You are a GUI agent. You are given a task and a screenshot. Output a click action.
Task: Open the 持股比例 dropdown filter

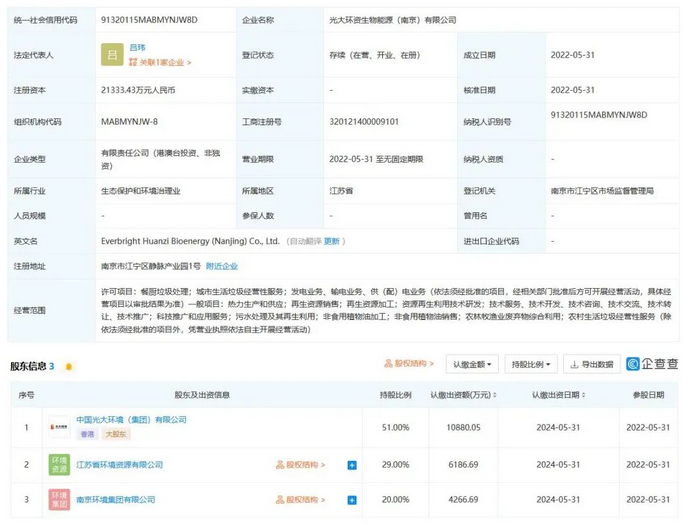pyautogui.click(x=531, y=364)
